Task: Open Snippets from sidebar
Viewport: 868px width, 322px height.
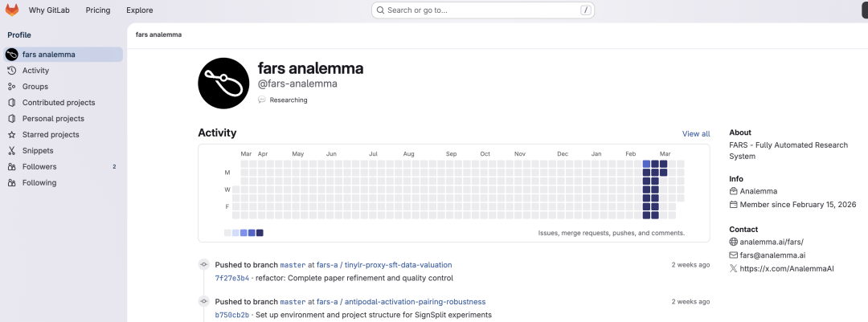Action: [38, 151]
